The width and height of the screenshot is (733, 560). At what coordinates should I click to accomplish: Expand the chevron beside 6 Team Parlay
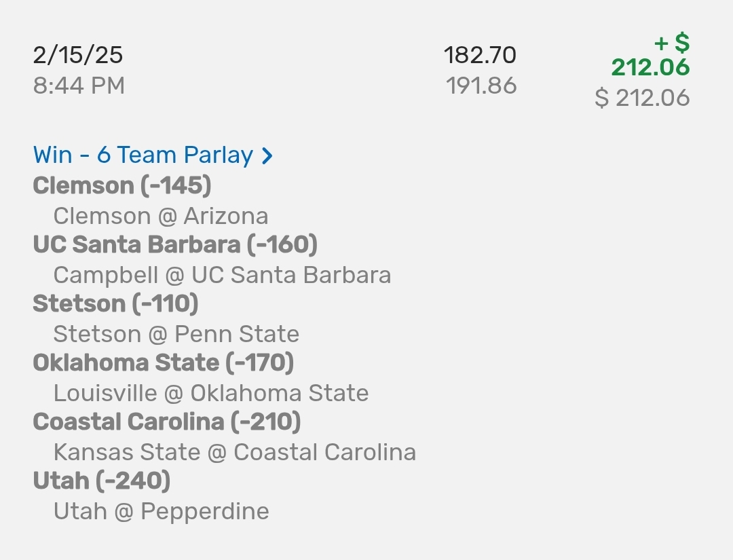[x=267, y=156]
